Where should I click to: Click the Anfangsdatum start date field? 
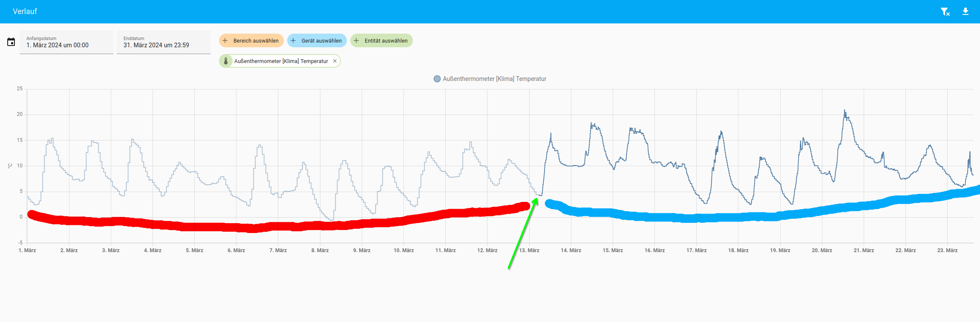pos(66,42)
